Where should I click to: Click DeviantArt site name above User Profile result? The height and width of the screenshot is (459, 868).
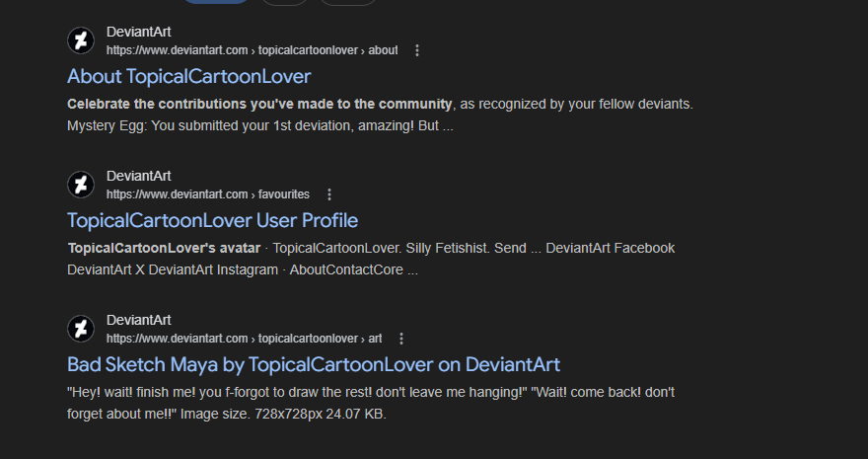point(138,176)
